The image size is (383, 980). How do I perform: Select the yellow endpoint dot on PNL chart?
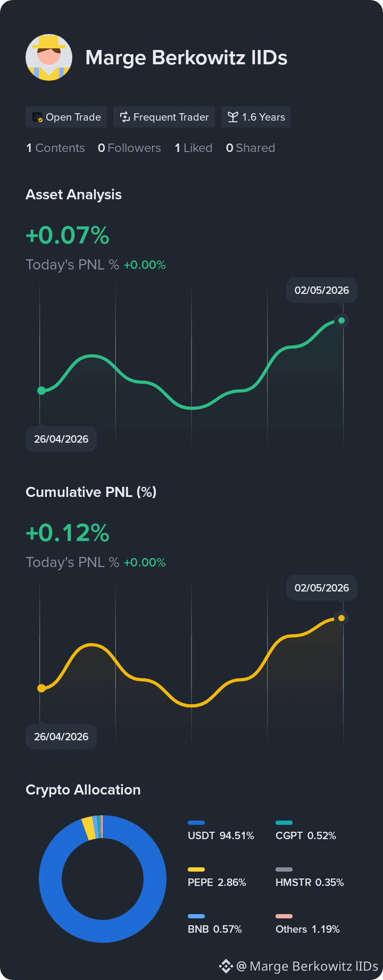click(342, 618)
